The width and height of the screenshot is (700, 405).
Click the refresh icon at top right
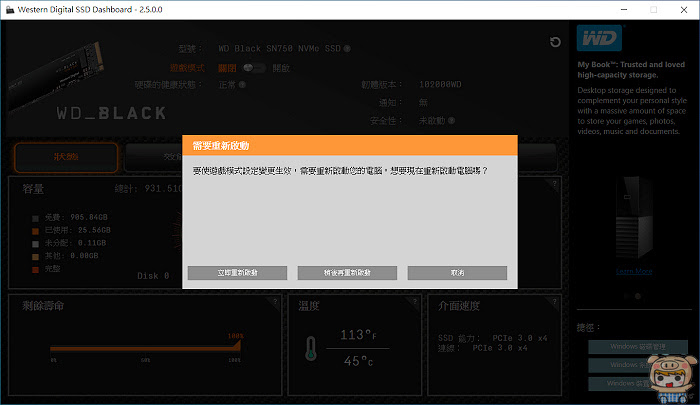[x=555, y=42]
